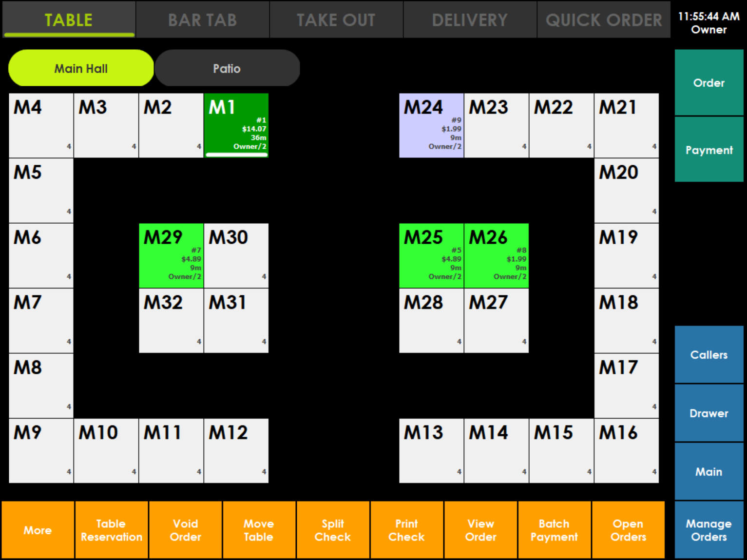747x560 pixels.
Task: Open Batch Payment
Action: 555,530
